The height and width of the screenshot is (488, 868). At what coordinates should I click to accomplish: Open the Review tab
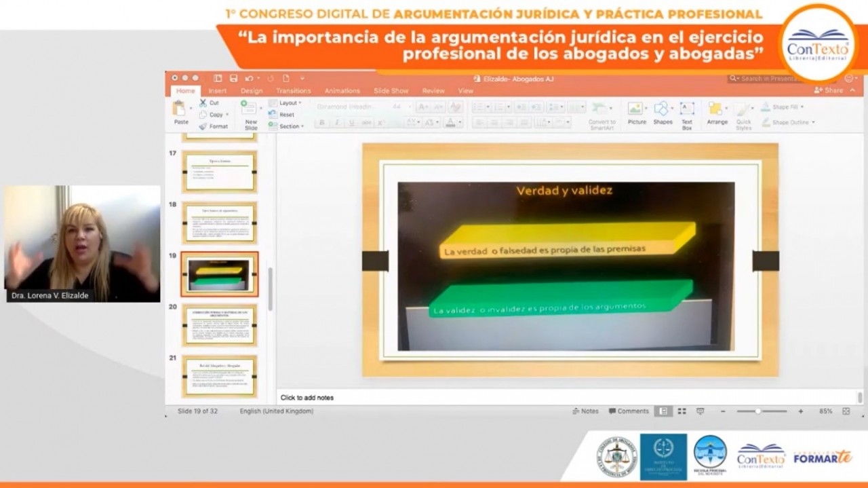tap(433, 91)
